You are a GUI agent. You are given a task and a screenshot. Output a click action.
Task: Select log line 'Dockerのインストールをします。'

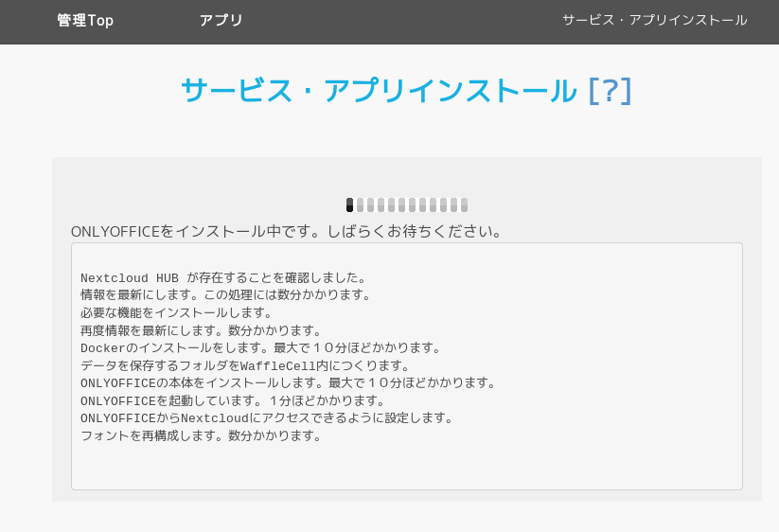click(x=177, y=347)
